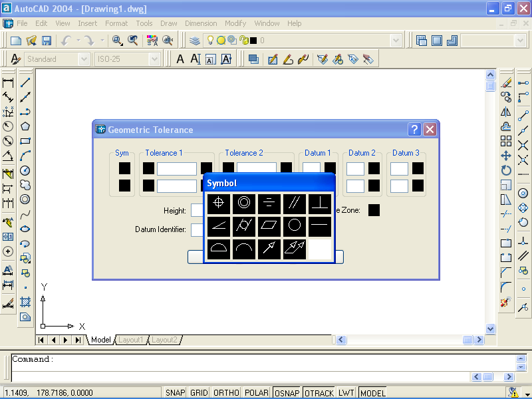Choose the Profile of a surface symbol
This screenshot has width=532, height=399.
pos(219,249)
